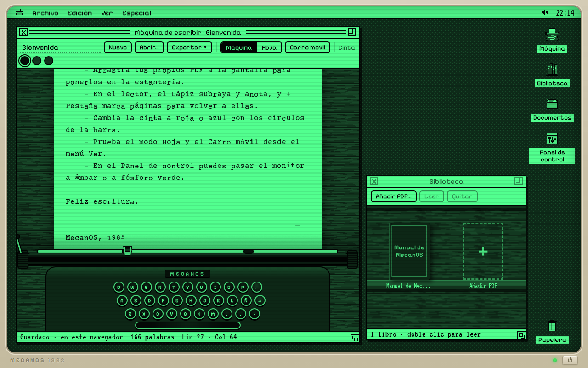Tap the F key on the typewriter
The width and height of the screenshot is (588, 368).
coord(164,300)
